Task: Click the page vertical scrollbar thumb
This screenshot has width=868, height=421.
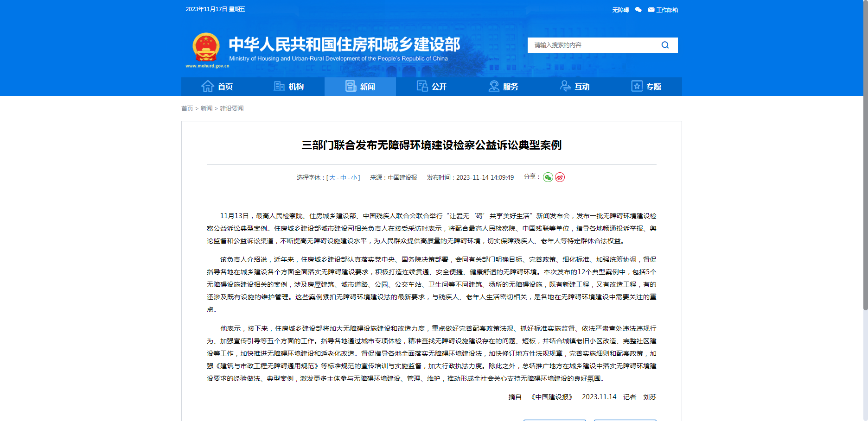Action: tap(865, 155)
